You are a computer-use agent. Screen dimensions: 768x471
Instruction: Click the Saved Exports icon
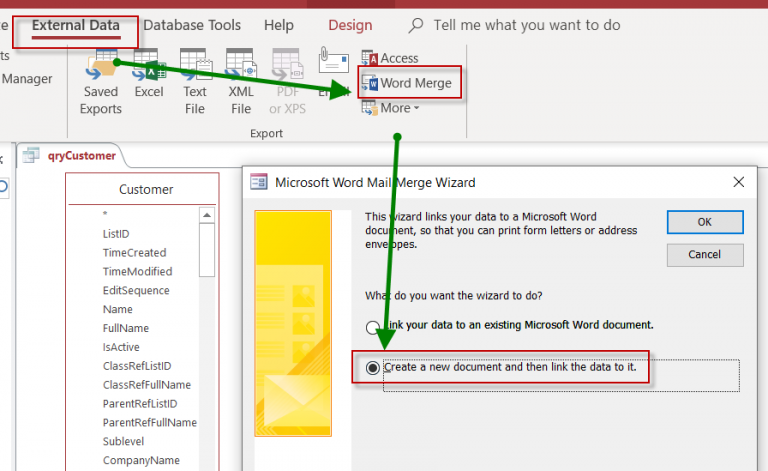coord(100,70)
